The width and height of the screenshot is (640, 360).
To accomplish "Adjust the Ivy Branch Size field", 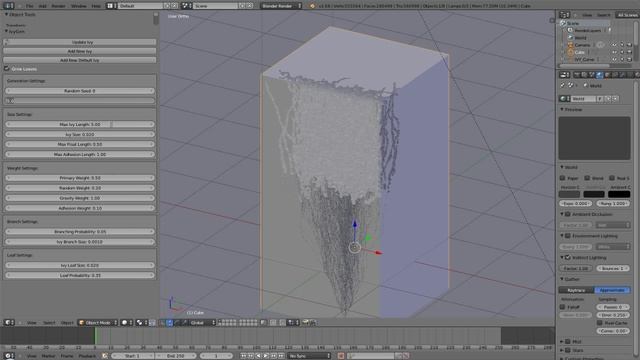I will click(80, 242).
